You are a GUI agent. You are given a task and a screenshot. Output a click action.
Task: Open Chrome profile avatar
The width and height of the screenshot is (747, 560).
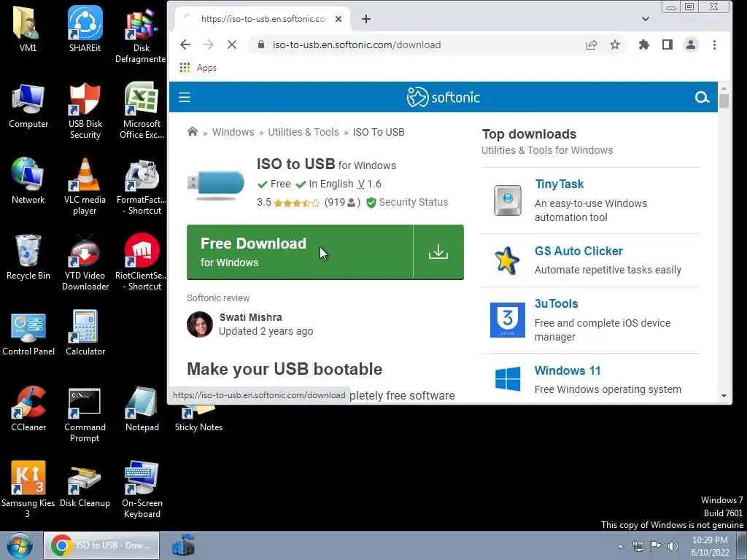[x=691, y=44]
